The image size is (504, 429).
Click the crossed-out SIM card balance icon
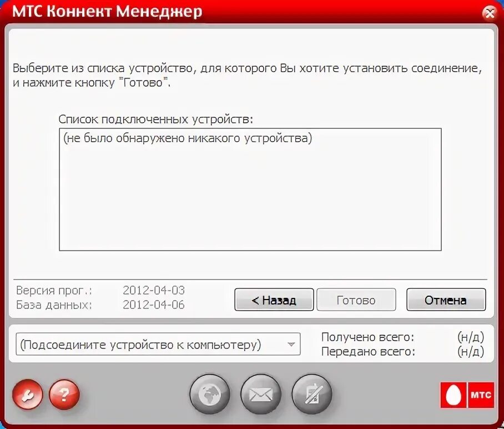pyautogui.click(x=312, y=394)
